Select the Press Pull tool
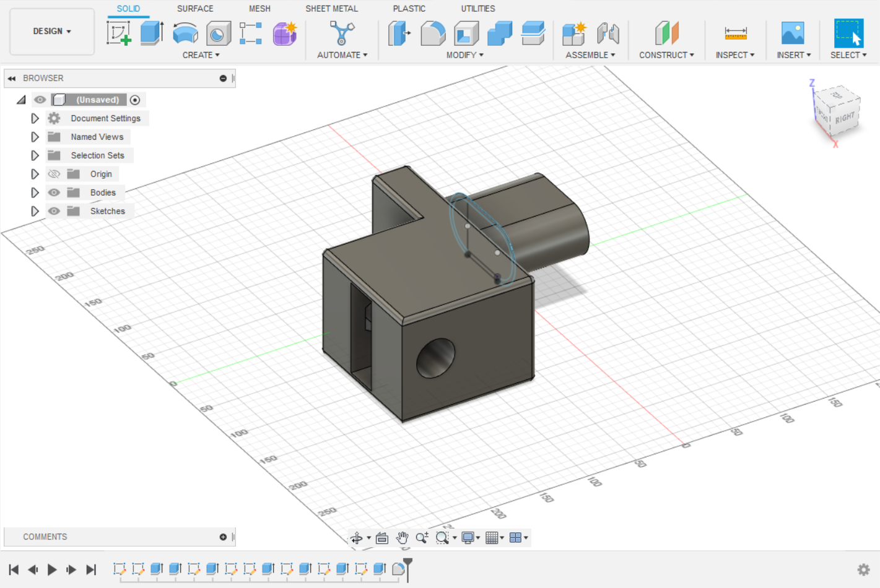Viewport: 880px width, 588px height. coord(399,33)
